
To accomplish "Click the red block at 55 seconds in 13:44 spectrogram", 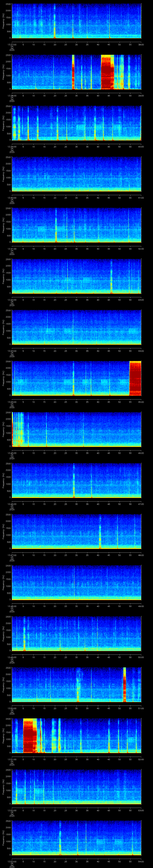I will (x=135, y=378).
